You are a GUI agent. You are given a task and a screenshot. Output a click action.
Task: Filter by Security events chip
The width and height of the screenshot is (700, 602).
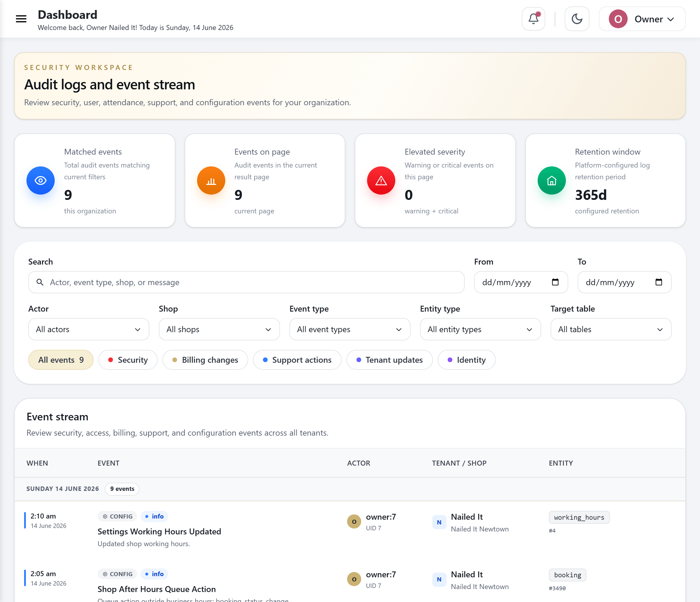point(128,360)
